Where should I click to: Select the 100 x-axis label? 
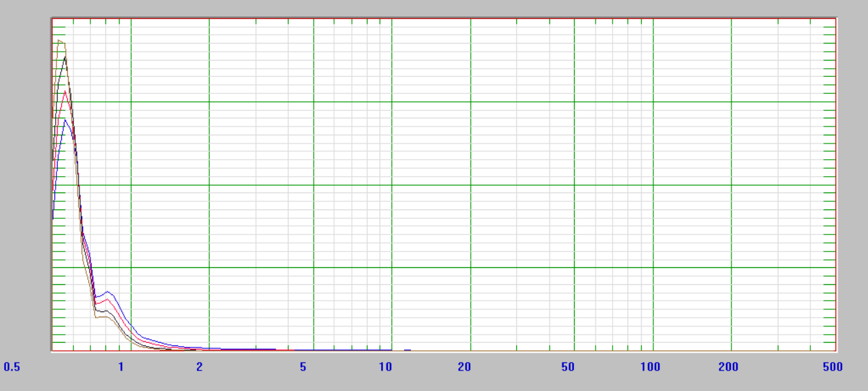[x=650, y=367]
